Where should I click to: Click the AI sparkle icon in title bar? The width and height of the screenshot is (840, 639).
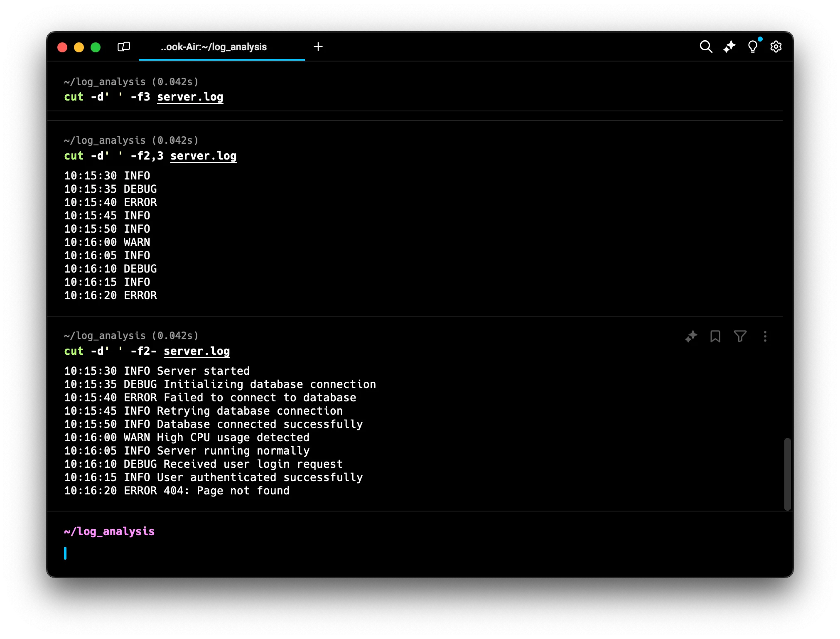click(x=729, y=47)
